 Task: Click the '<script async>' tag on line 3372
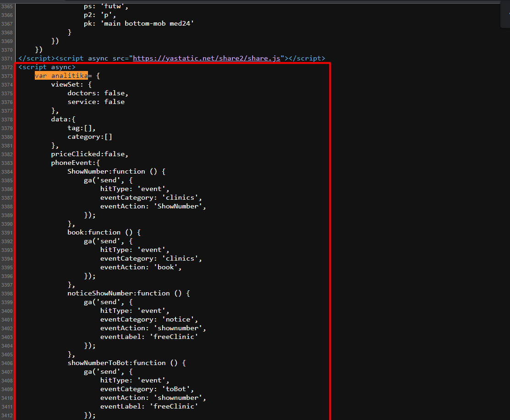click(47, 67)
